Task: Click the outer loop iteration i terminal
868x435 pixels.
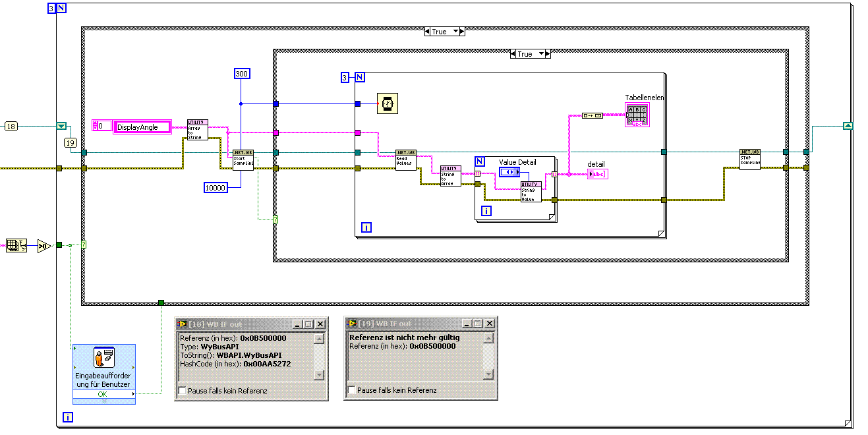Action: click(67, 417)
